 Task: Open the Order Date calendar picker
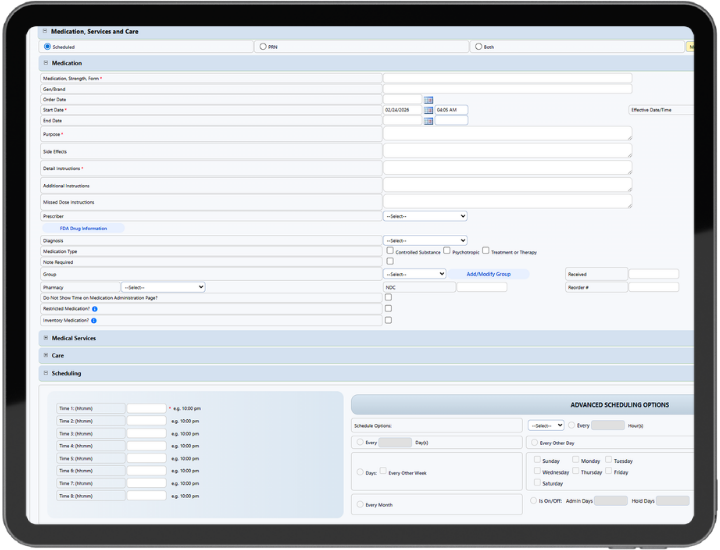(428, 100)
